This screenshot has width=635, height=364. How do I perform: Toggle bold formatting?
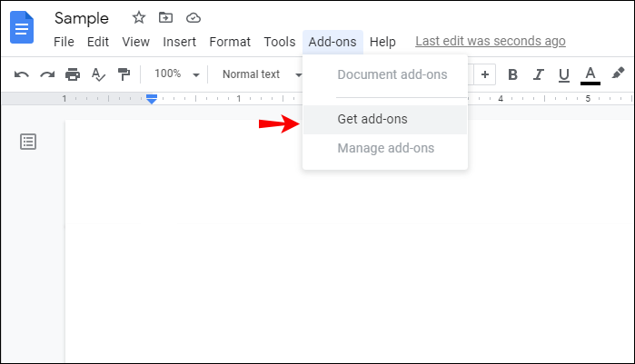click(512, 74)
